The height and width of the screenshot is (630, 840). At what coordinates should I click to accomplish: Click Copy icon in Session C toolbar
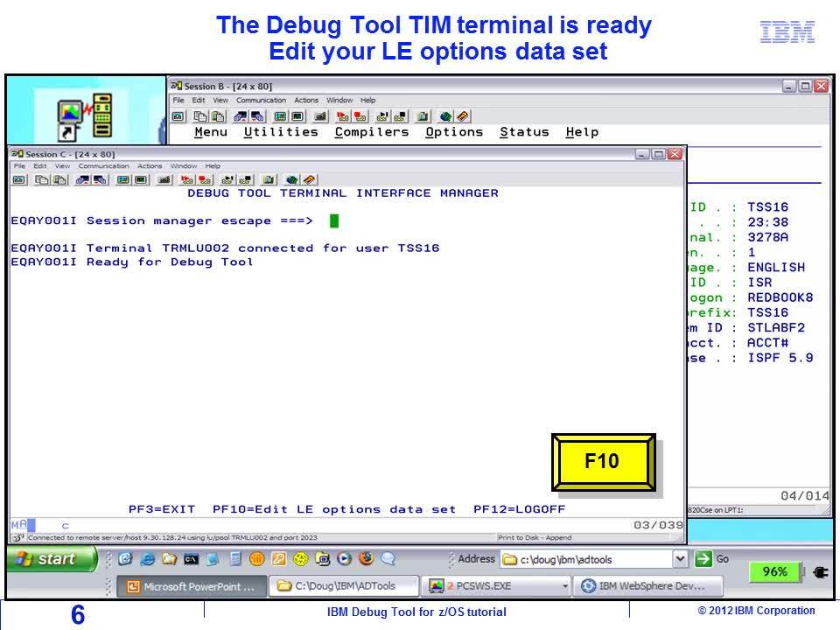tap(41, 180)
